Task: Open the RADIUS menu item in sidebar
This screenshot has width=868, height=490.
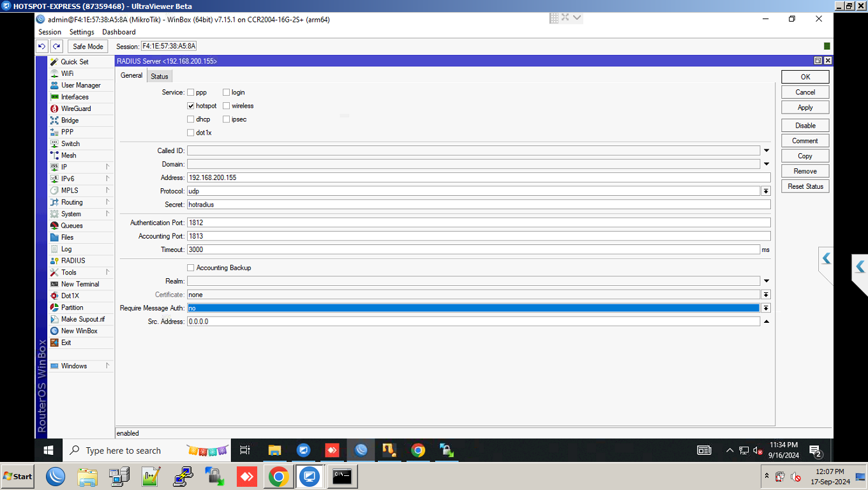Action: click(x=73, y=260)
